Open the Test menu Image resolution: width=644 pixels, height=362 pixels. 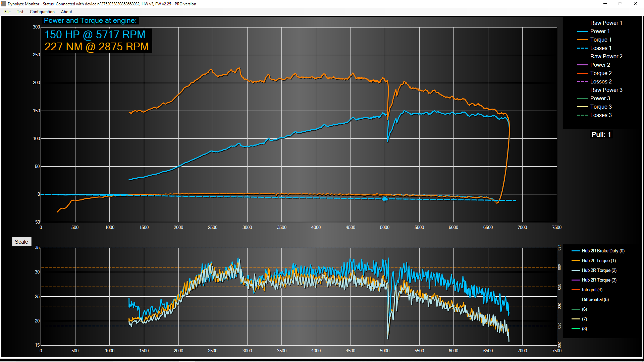coord(20,12)
